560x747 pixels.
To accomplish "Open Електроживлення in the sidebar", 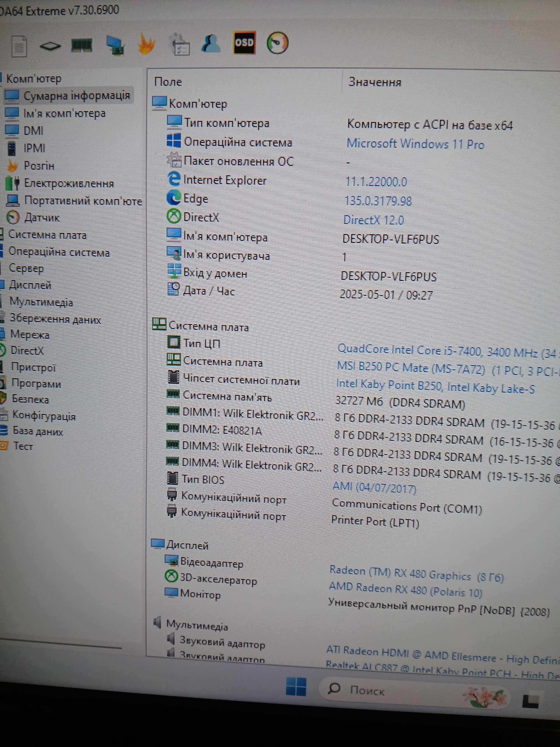I will click(69, 183).
